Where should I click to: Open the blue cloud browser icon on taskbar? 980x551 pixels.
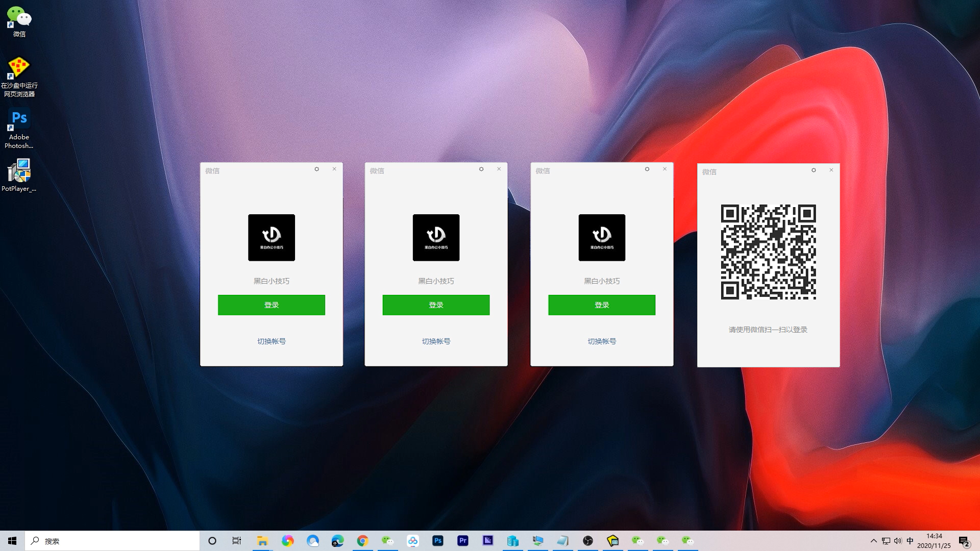[x=312, y=541]
